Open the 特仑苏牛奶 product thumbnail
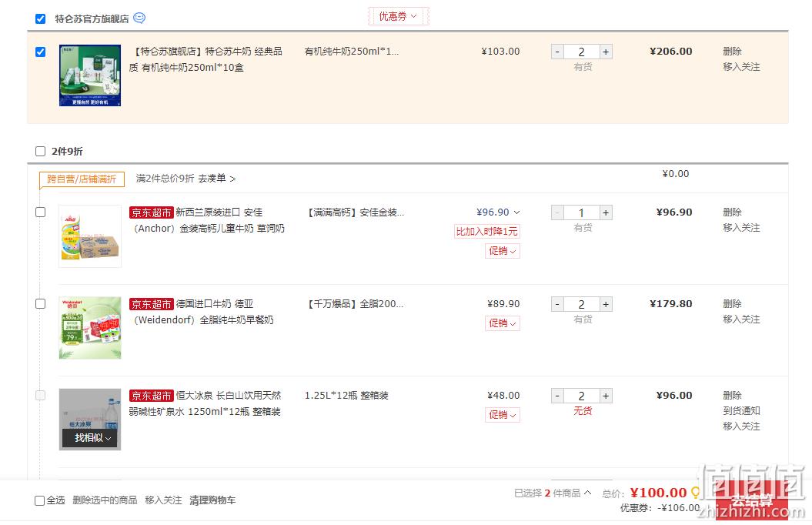The image size is (812, 525). point(90,75)
